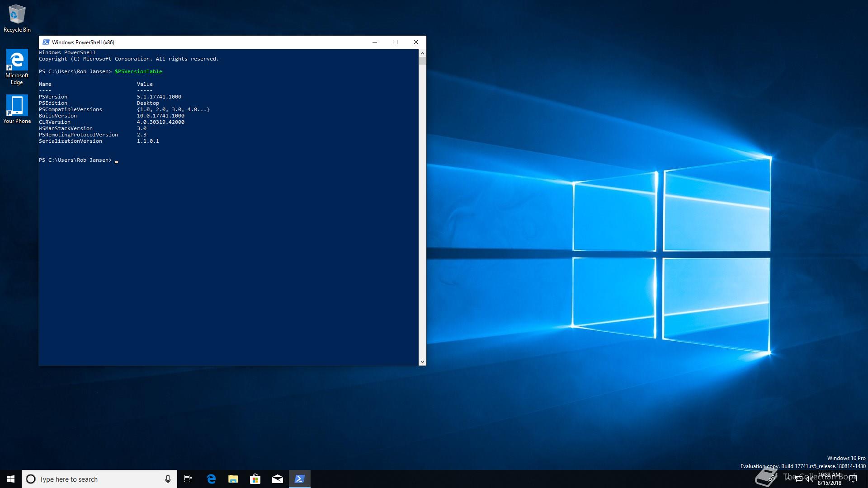Open File Explorer from the taskbar
This screenshot has width=868, height=488.
233,479
